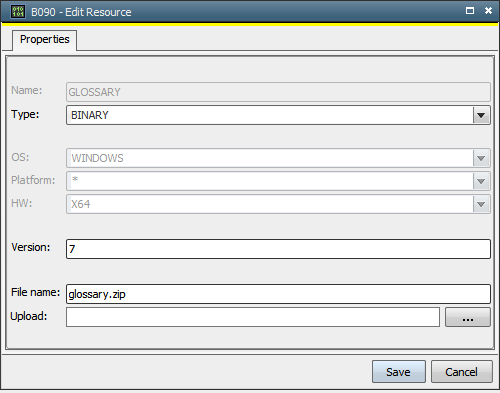Save the resource changes
The width and height of the screenshot is (500, 393).
point(399,372)
